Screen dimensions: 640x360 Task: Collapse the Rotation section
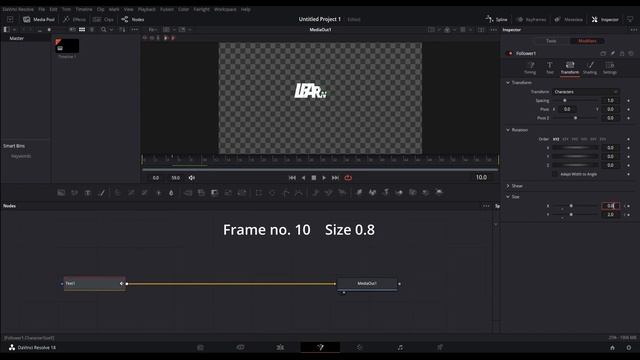click(x=508, y=130)
